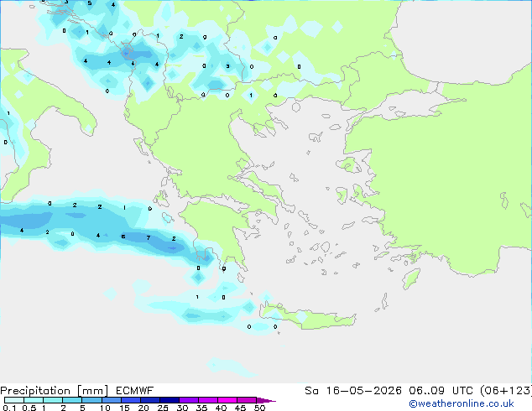Click the above-50 mm arrow tip of legend

pos(266,400)
